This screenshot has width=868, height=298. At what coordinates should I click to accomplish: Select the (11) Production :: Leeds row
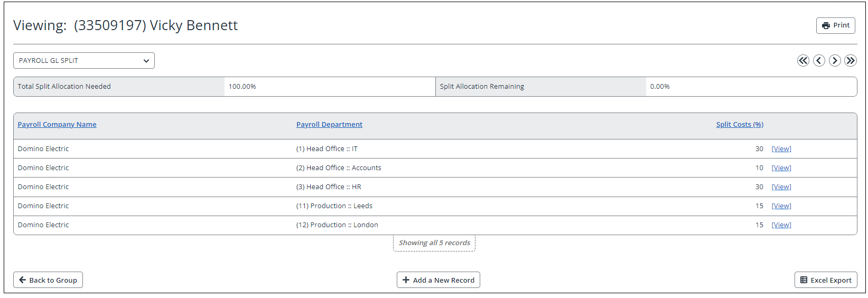pos(435,206)
